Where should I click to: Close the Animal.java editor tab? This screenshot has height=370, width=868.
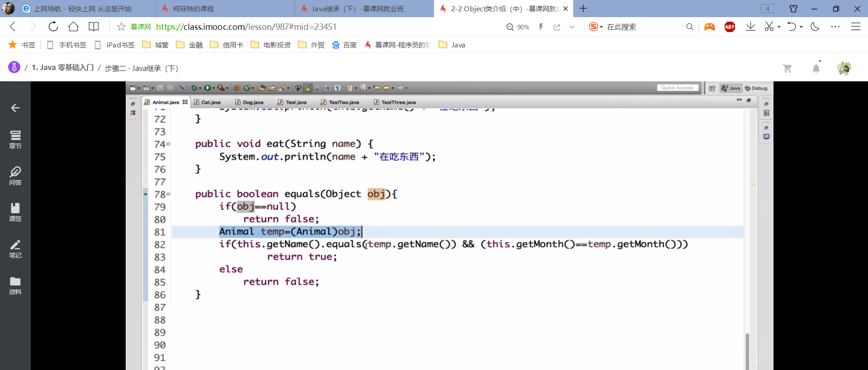pos(185,102)
